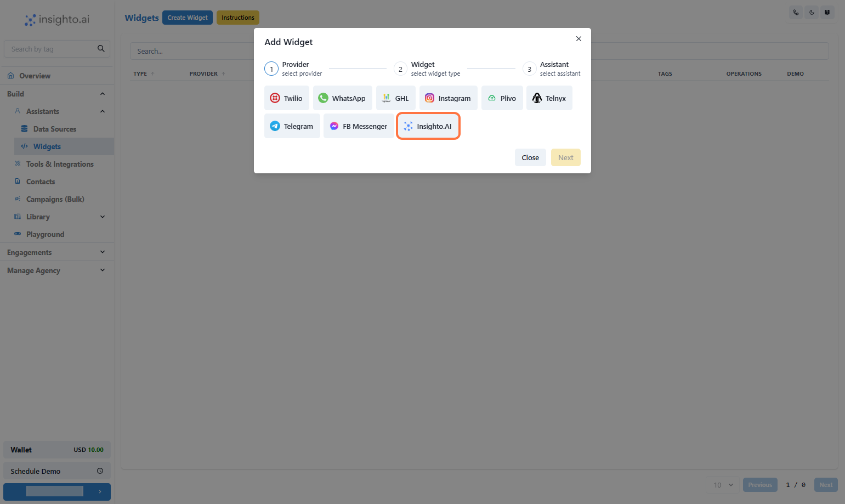Screen dimensions: 845x504
Task: Open the Widgets sidebar item
Action: click(64, 146)
